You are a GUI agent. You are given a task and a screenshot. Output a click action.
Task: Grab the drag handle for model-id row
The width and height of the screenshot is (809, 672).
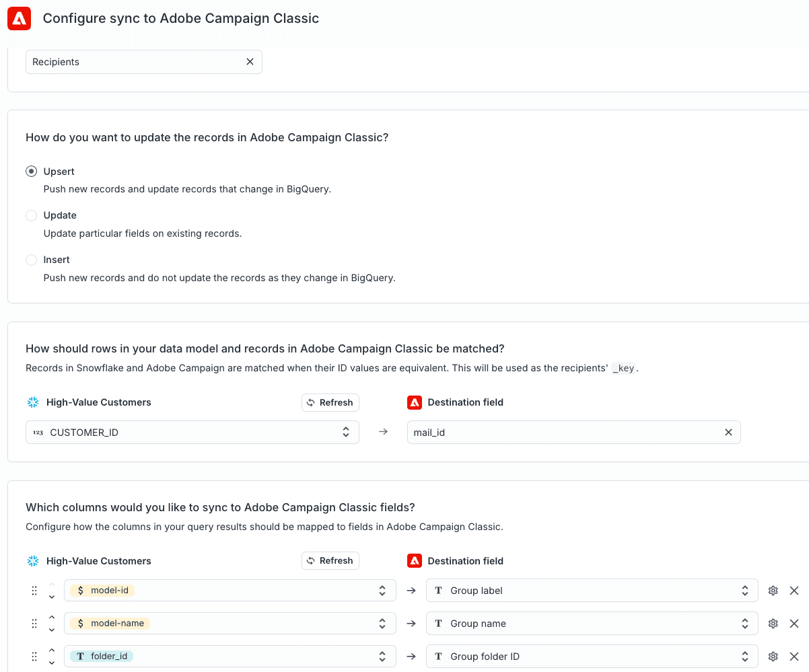[x=34, y=591]
